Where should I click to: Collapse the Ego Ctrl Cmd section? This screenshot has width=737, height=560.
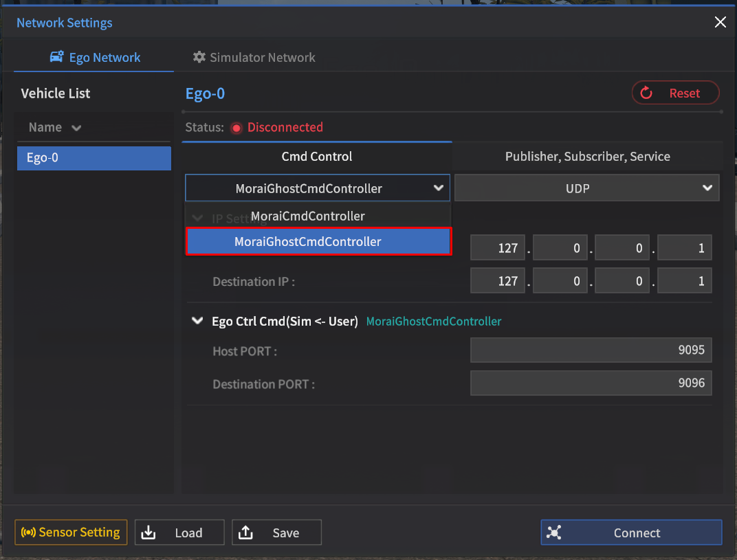(198, 321)
